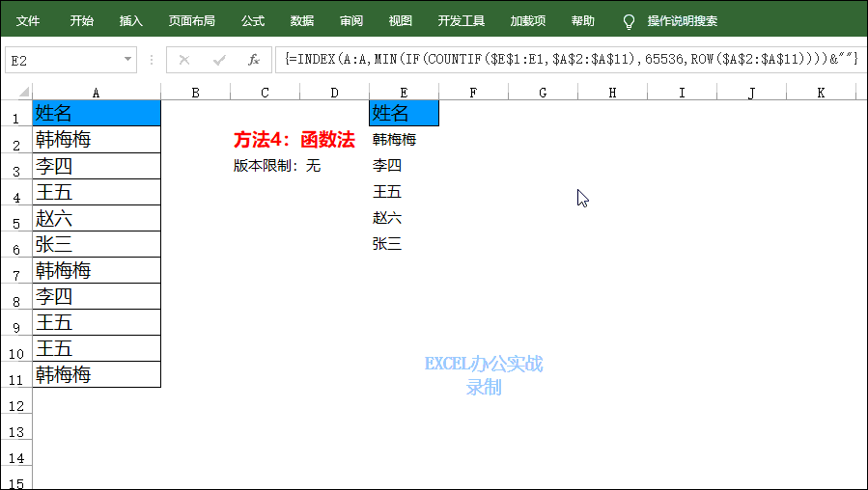Select column G header
This screenshot has height=490, width=868.
(543, 93)
